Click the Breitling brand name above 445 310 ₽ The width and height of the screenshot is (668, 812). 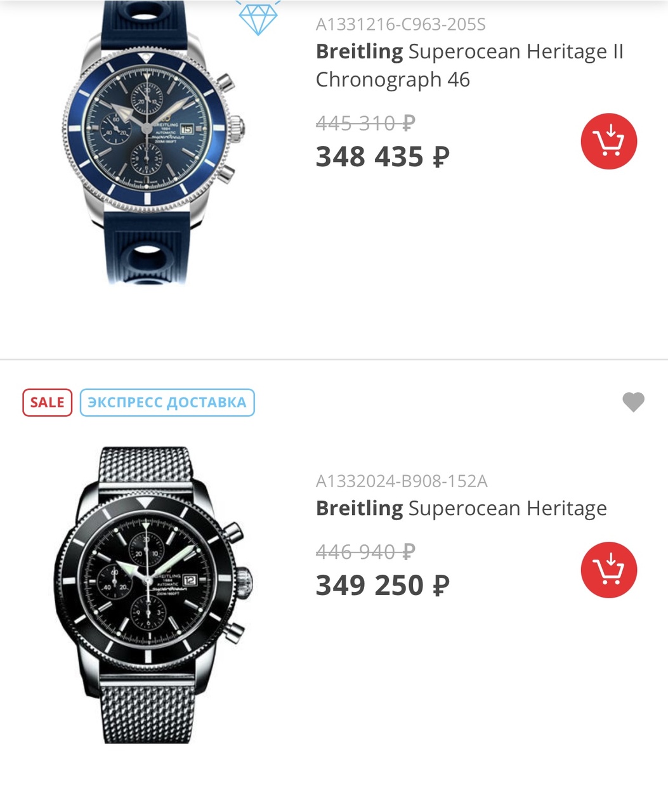click(359, 51)
